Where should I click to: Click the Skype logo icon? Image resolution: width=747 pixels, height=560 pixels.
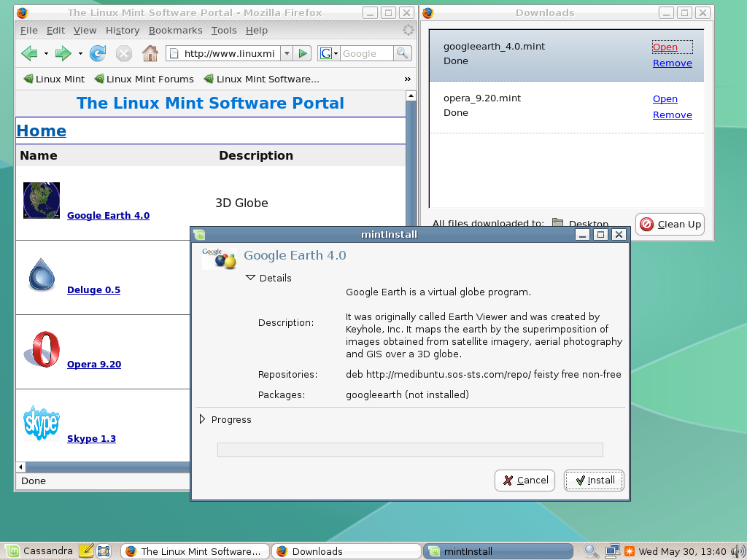42,423
